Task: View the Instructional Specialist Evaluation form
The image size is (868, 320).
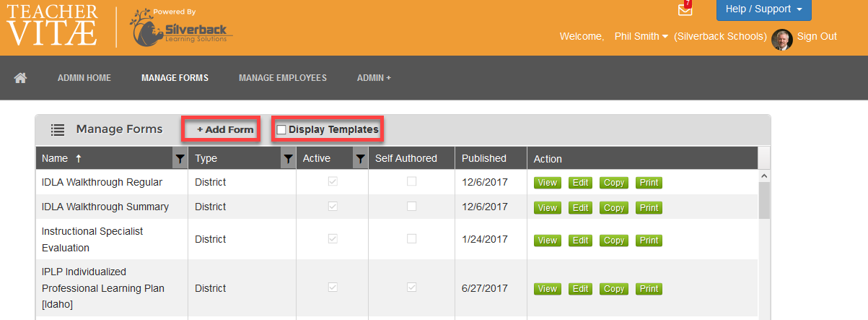Action: [548, 240]
